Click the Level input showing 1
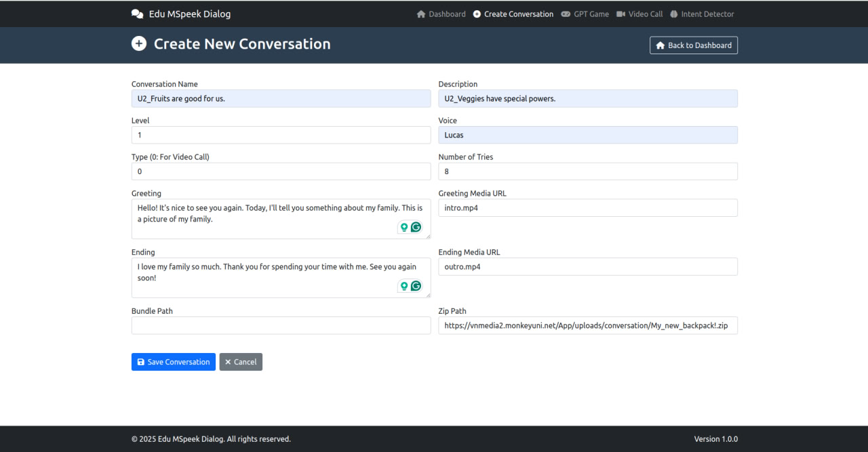The width and height of the screenshot is (868, 452). tap(281, 135)
